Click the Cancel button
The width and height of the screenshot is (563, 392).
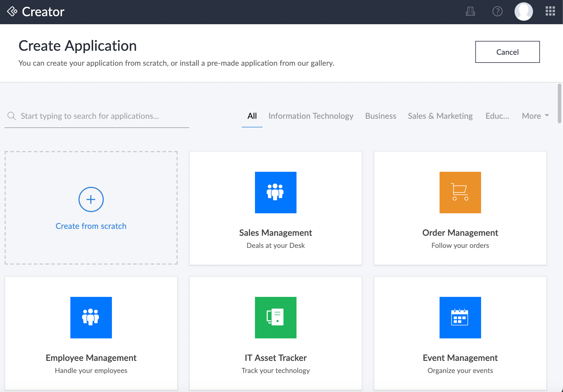507,52
